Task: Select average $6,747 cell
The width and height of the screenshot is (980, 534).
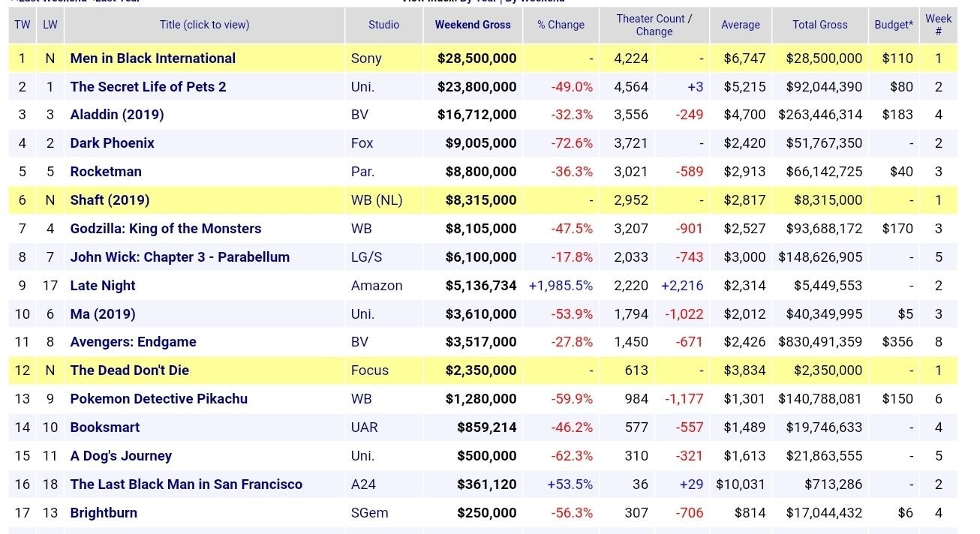Action: point(745,58)
